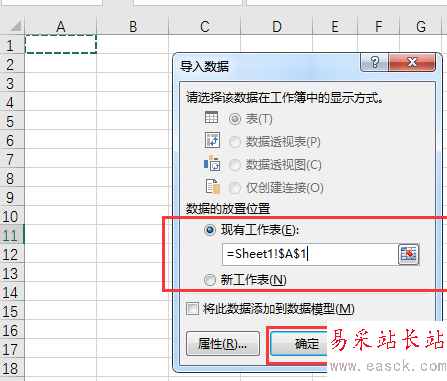Select row 8 header
The width and height of the screenshot is (447, 381).
pyautogui.click(x=12, y=177)
